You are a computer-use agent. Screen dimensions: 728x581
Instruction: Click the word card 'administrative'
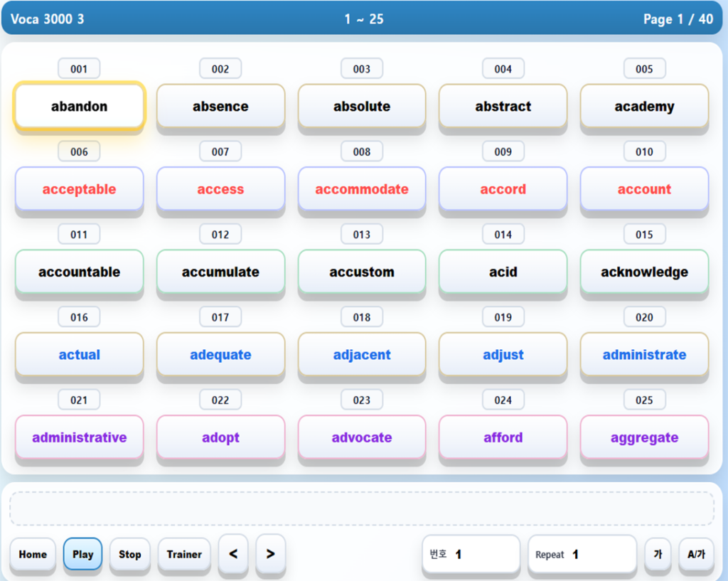click(79, 438)
